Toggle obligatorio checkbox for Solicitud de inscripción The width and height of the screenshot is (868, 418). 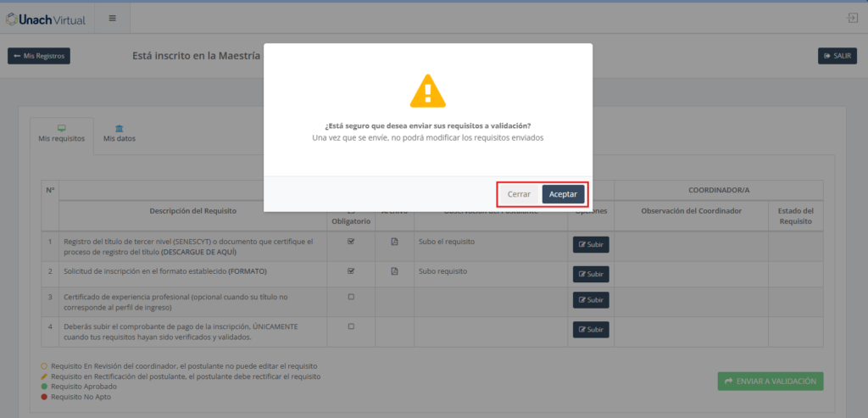click(x=351, y=271)
